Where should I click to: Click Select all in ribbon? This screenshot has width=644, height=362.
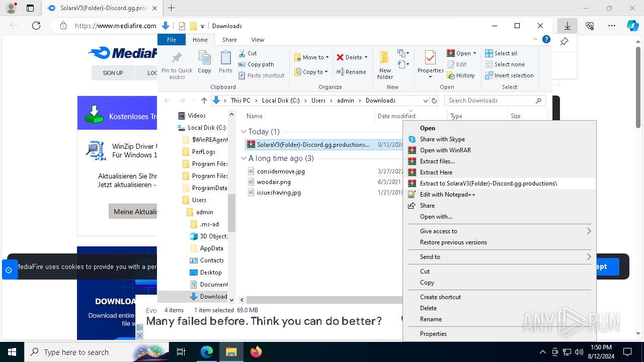point(501,53)
